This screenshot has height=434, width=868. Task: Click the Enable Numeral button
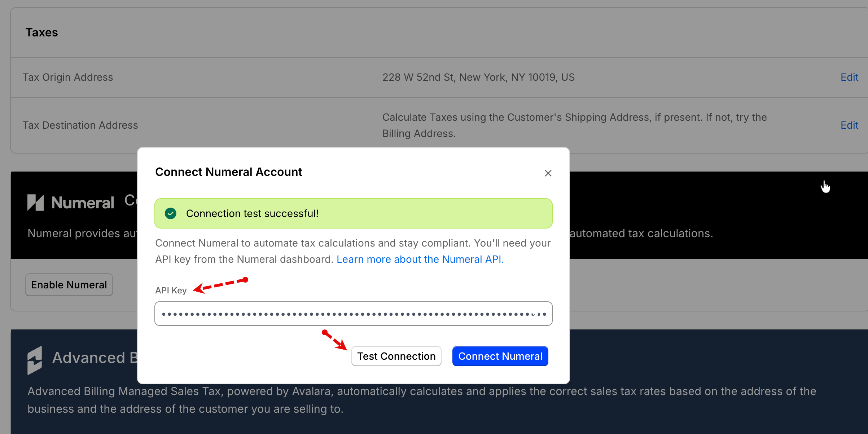click(69, 285)
